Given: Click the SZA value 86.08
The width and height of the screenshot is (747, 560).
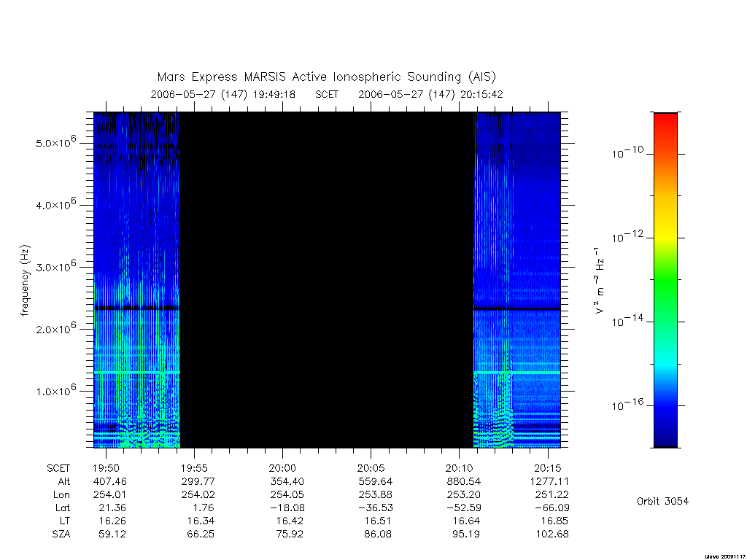Looking at the screenshot, I should pyautogui.click(x=378, y=534).
